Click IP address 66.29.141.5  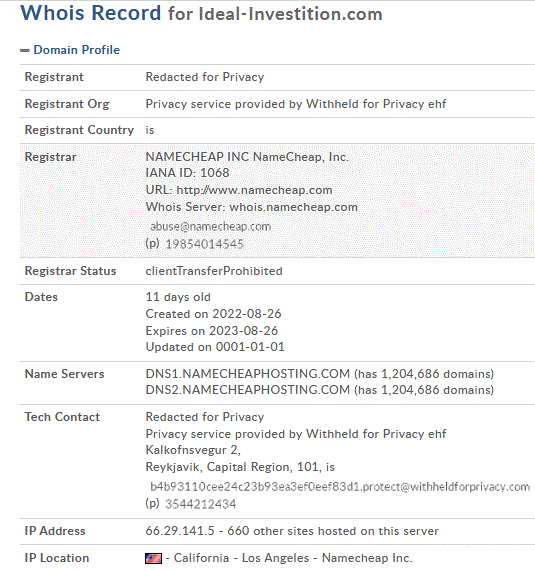[180, 531]
